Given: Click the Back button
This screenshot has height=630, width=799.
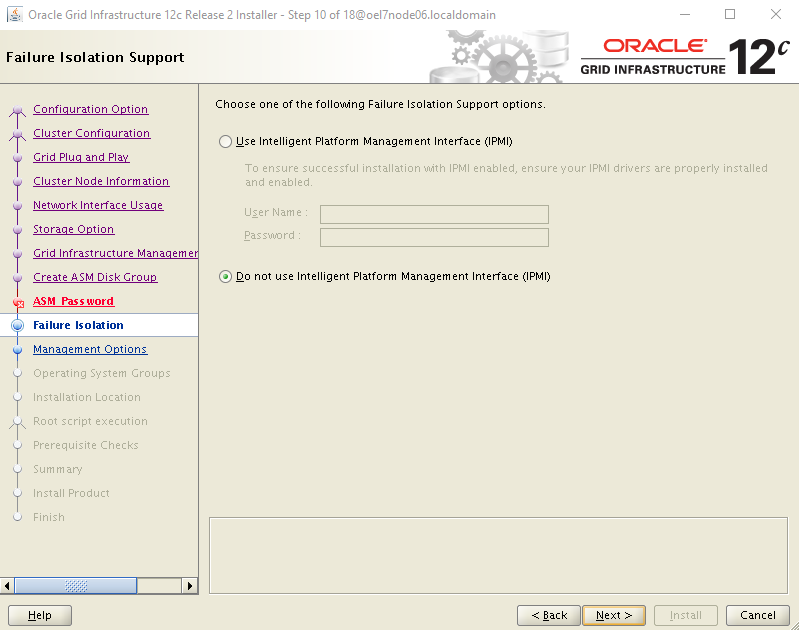Looking at the screenshot, I should [549, 615].
